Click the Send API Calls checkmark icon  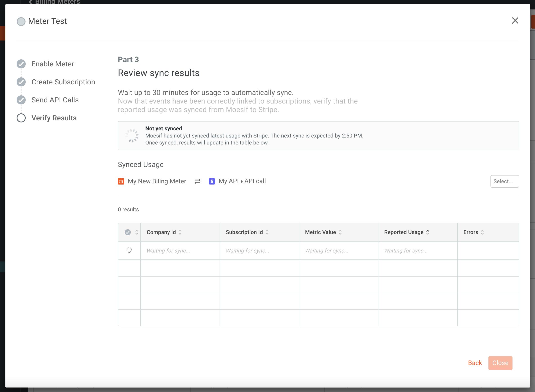(x=21, y=100)
